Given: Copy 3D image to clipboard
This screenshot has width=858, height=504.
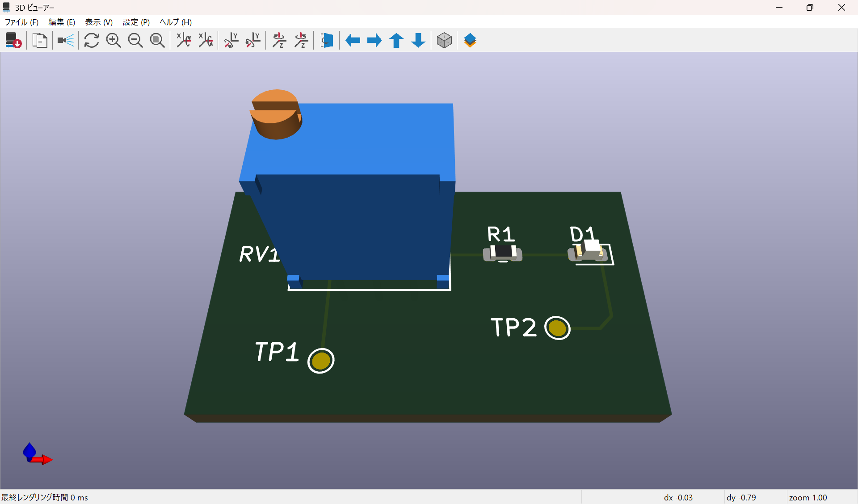Looking at the screenshot, I should 39,40.
